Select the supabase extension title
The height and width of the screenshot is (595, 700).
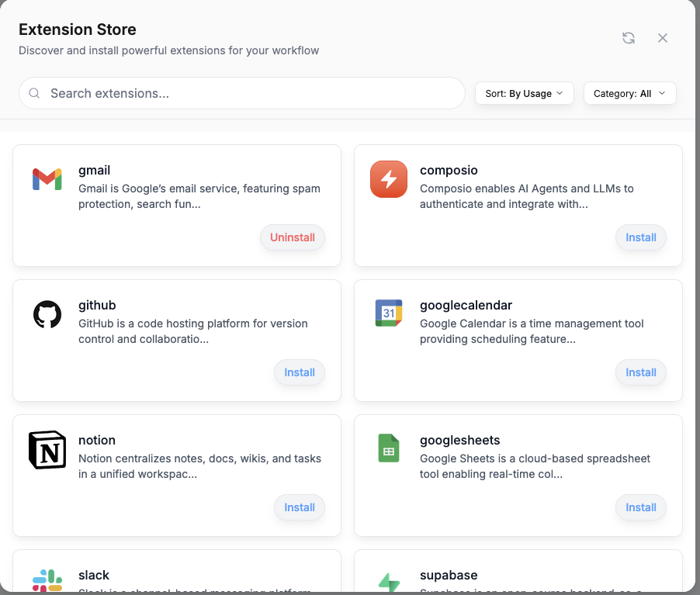pyautogui.click(x=449, y=576)
